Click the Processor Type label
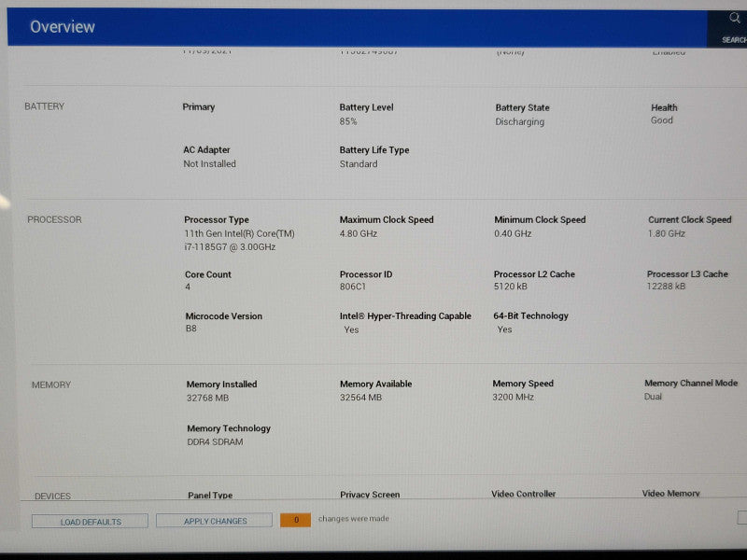 tap(217, 220)
